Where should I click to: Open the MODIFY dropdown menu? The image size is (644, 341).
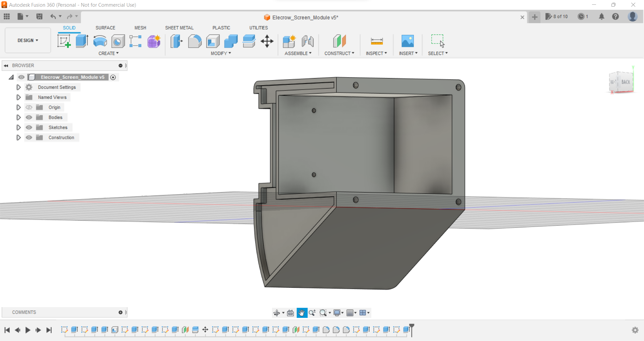coord(220,53)
